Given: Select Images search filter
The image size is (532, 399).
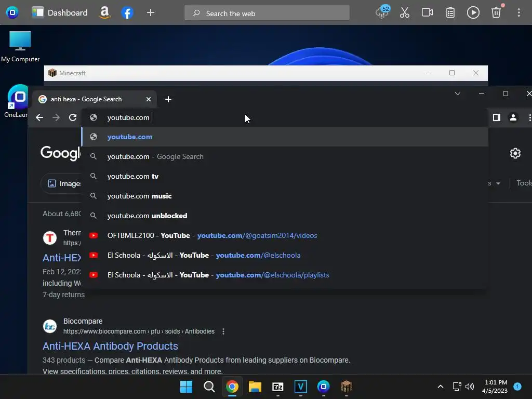Looking at the screenshot, I should (x=62, y=183).
